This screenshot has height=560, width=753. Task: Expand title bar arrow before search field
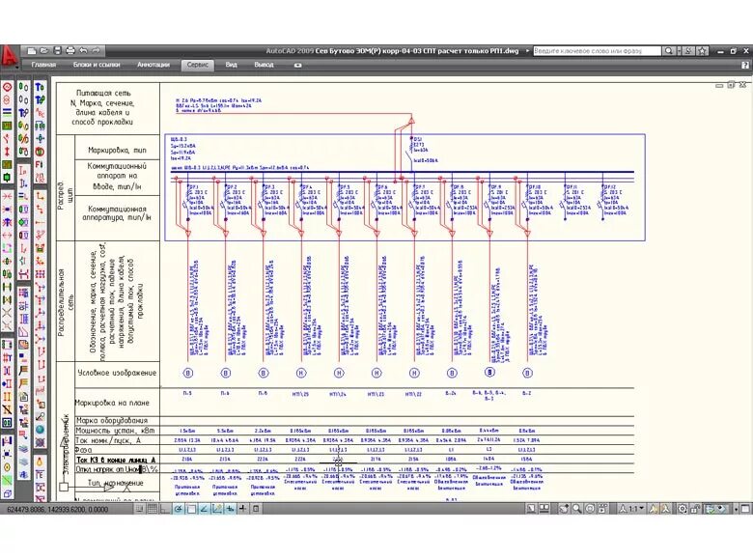tap(527, 50)
